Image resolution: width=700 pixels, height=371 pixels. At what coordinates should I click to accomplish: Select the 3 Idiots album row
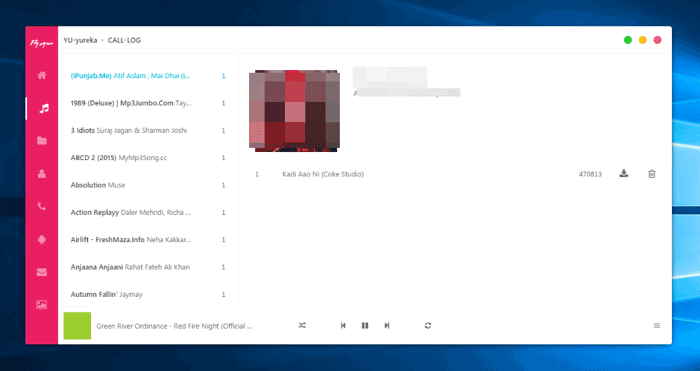tap(148, 130)
